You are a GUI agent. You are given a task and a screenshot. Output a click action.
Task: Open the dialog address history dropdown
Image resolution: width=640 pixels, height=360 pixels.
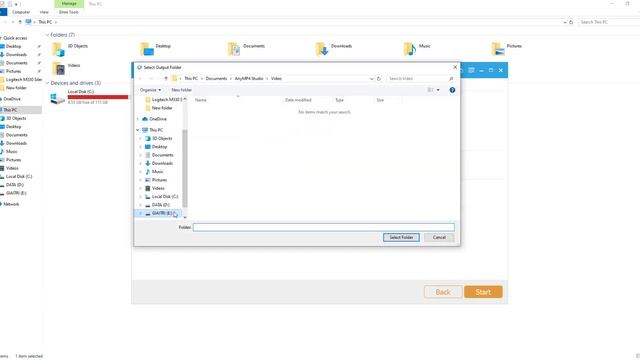coord(371,78)
